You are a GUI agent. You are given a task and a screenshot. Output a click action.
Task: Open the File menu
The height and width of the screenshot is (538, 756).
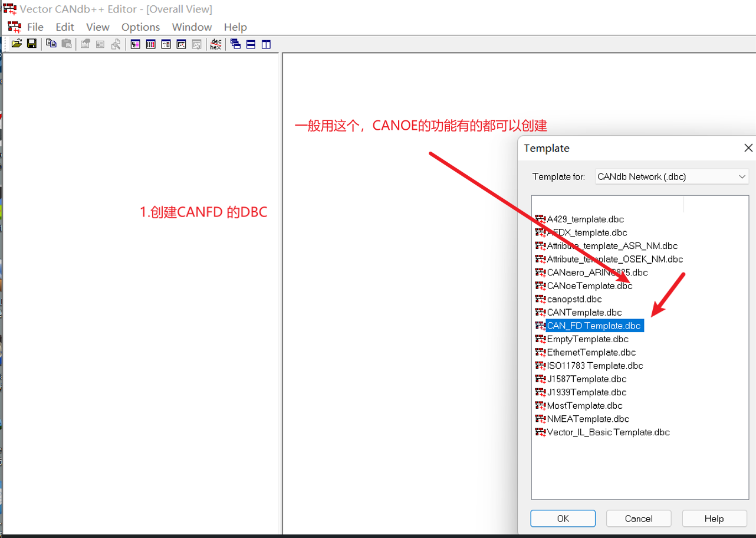pyautogui.click(x=35, y=27)
